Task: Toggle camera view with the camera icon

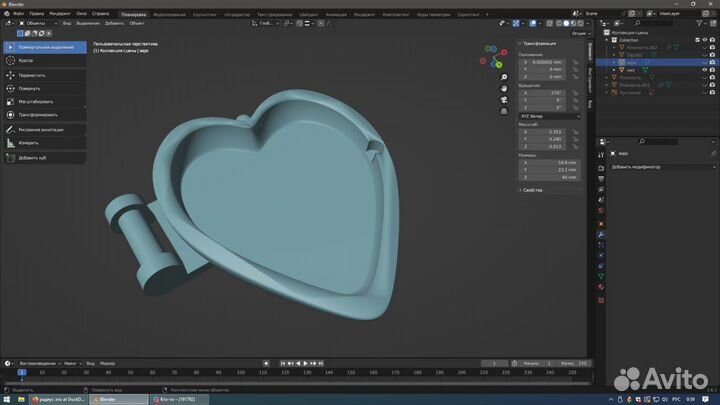Action: coord(504,100)
